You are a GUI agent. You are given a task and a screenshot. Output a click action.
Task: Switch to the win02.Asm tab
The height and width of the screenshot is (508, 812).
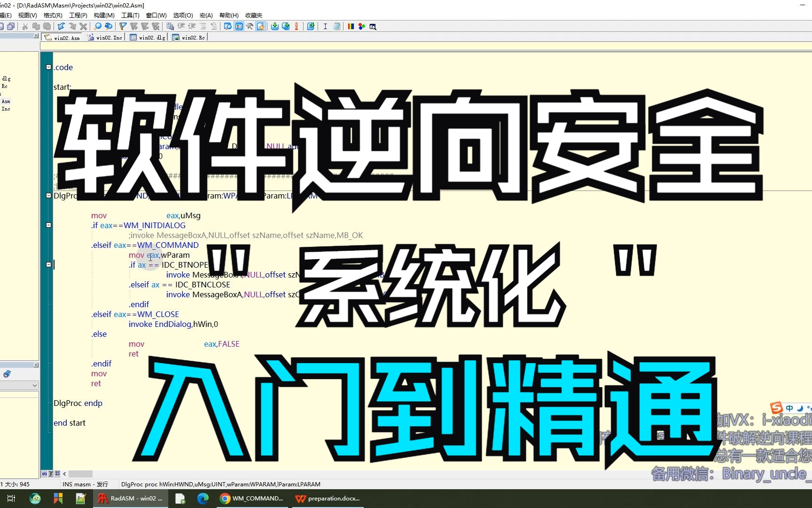62,37
